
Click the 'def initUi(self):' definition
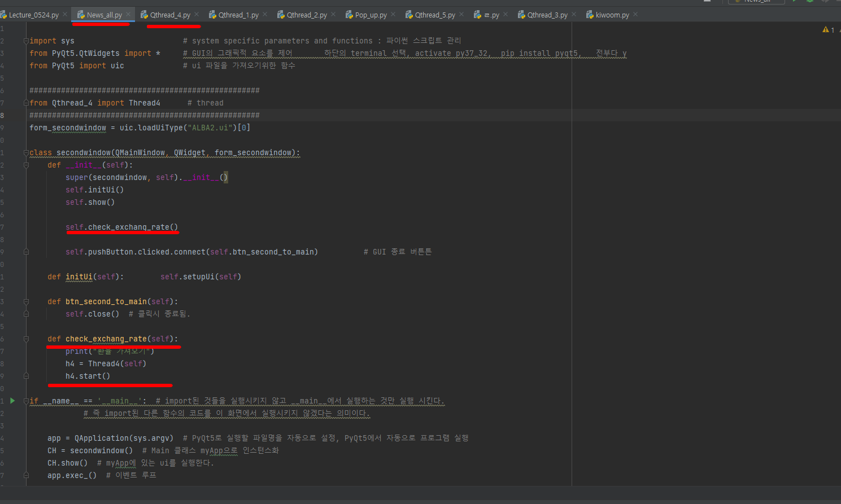pyautogui.click(x=86, y=277)
